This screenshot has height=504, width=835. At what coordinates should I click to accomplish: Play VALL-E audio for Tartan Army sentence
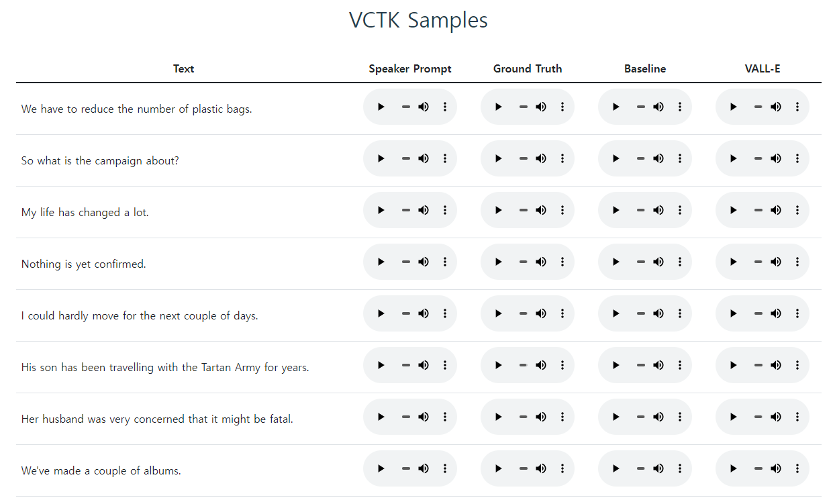[x=733, y=365]
